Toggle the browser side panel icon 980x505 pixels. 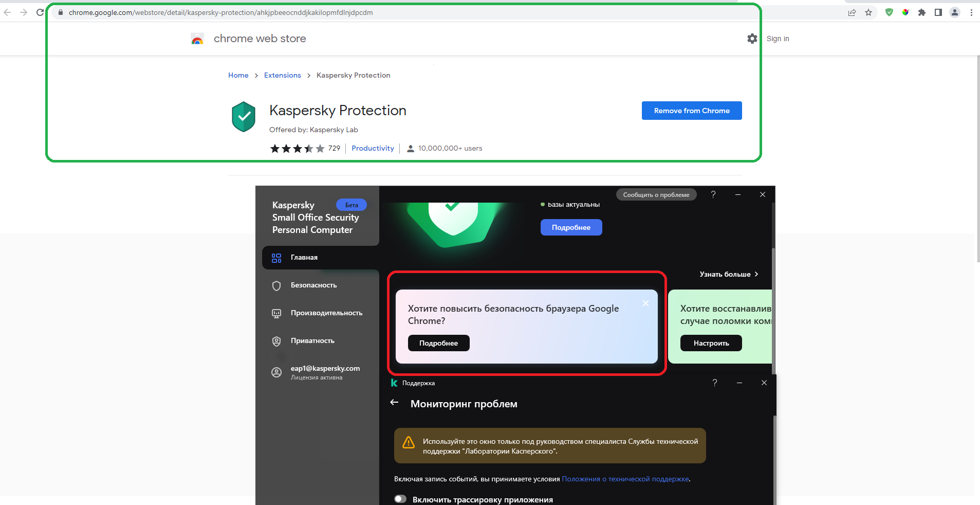point(938,12)
